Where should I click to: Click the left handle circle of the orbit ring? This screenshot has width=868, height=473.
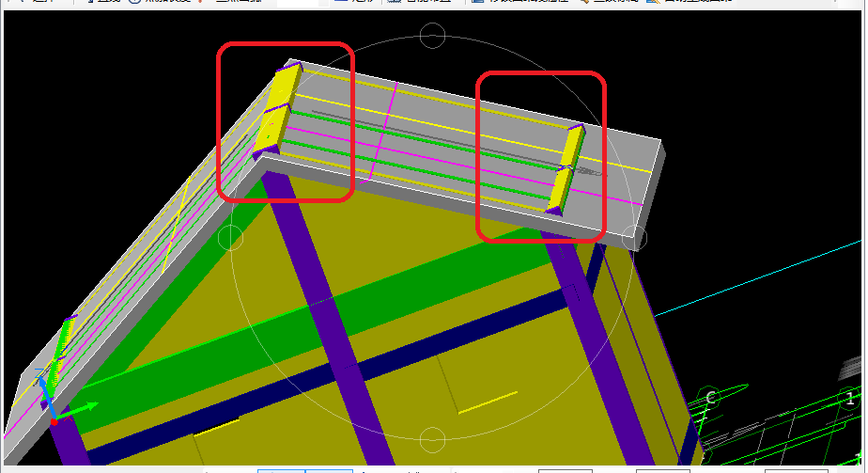[230, 238]
